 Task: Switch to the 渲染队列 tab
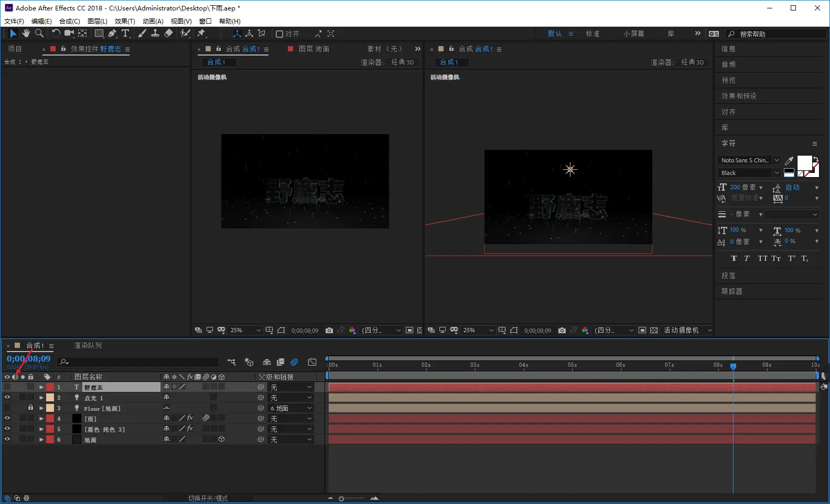point(88,346)
